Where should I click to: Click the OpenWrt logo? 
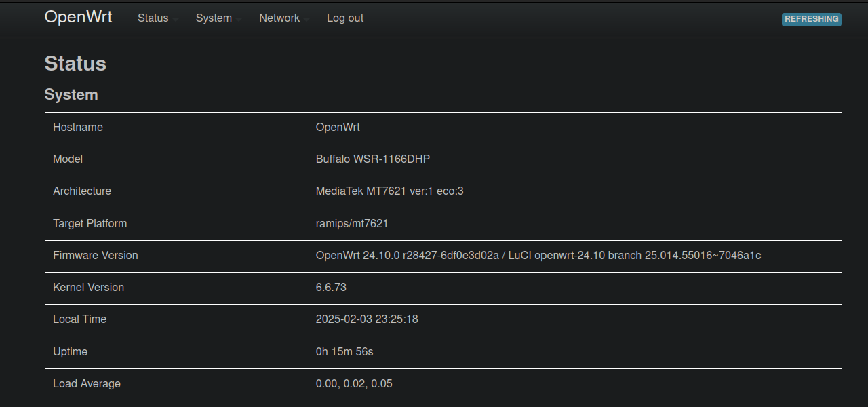click(x=78, y=17)
